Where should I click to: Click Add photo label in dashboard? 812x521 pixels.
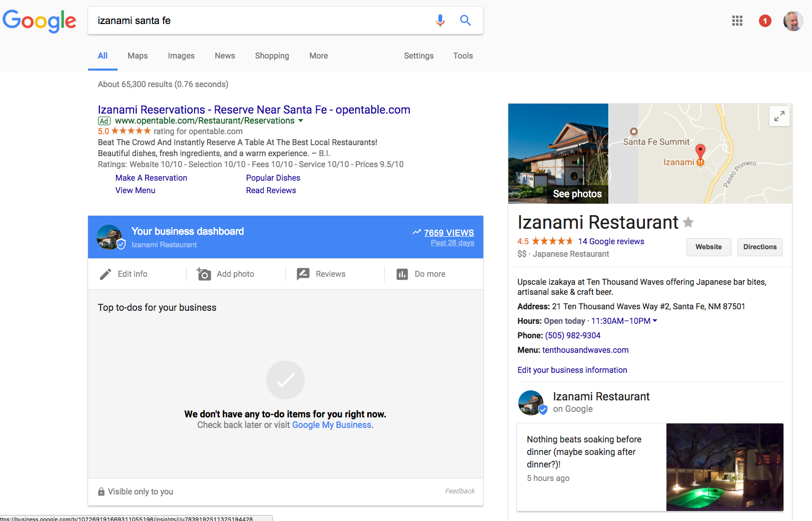(235, 274)
